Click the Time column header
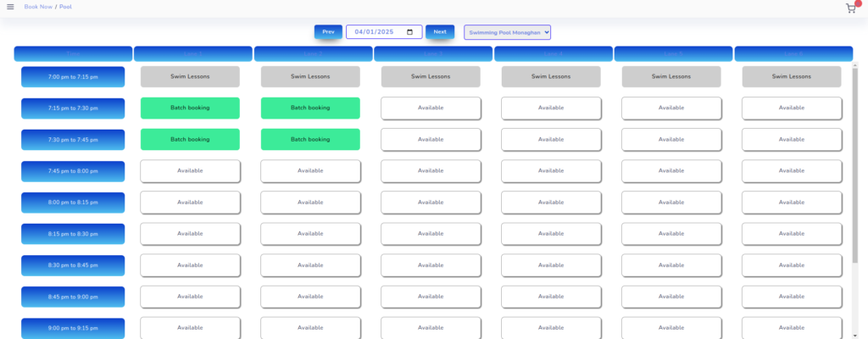Viewport: 868px width, 339px height. (73, 53)
